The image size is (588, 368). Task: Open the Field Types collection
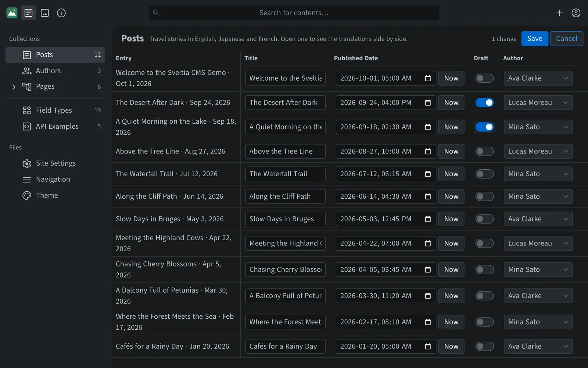[55, 110]
